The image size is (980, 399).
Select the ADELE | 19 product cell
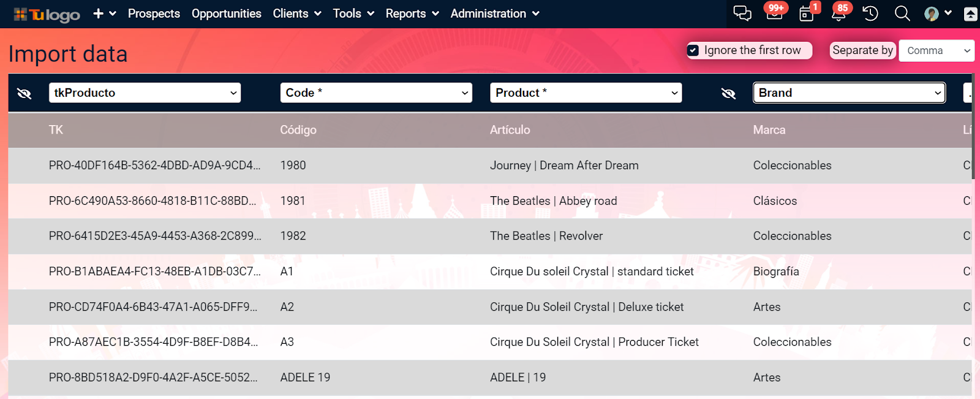(x=518, y=378)
